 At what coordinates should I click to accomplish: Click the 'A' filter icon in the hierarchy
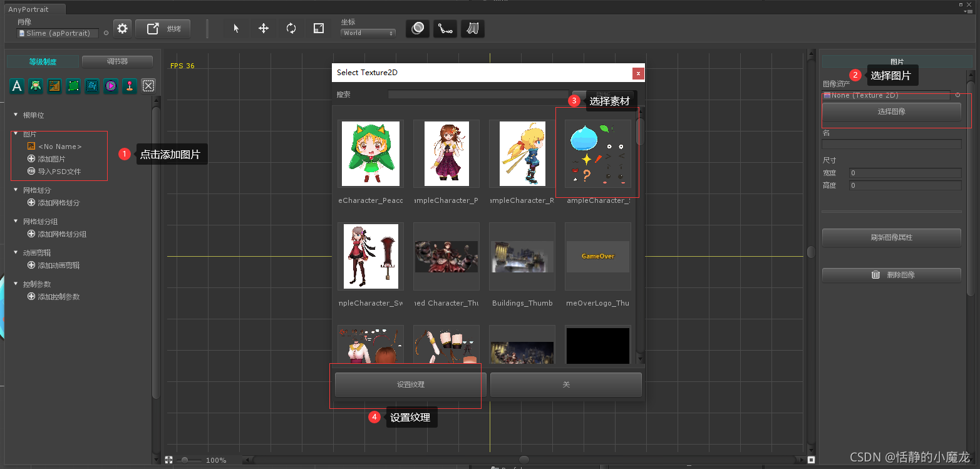[17, 86]
